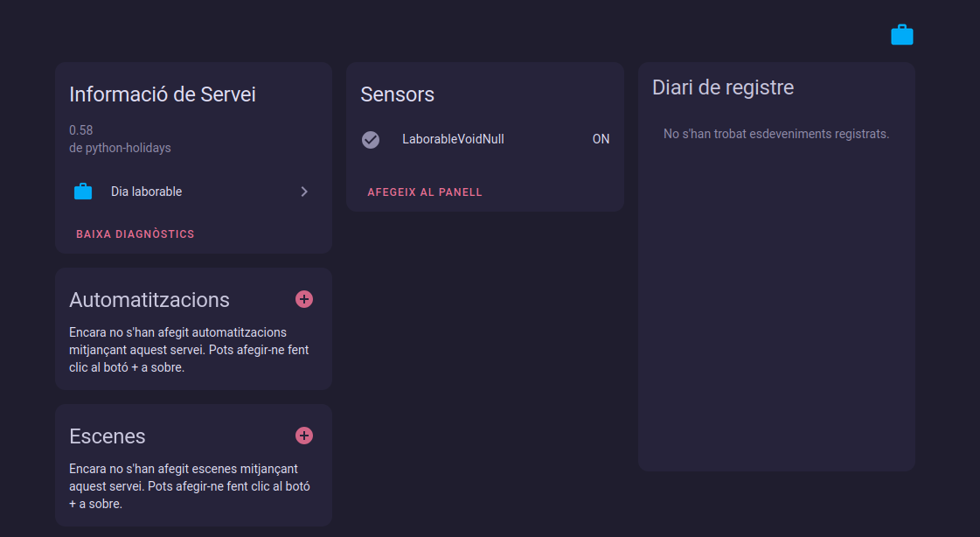Open the Dia laborable integration entry
Image resolution: width=980 pixels, height=537 pixels.
click(146, 192)
